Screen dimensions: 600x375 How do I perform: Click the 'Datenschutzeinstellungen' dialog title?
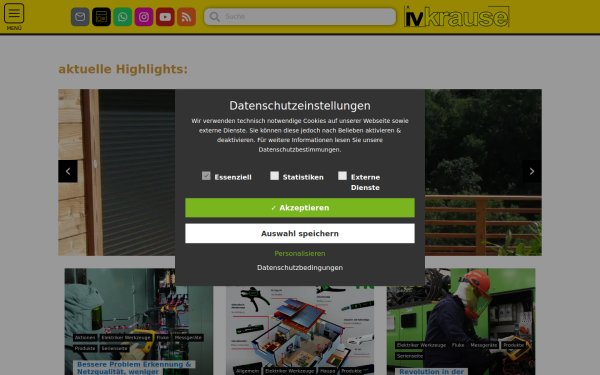pyautogui.click(x=300, y=106)
